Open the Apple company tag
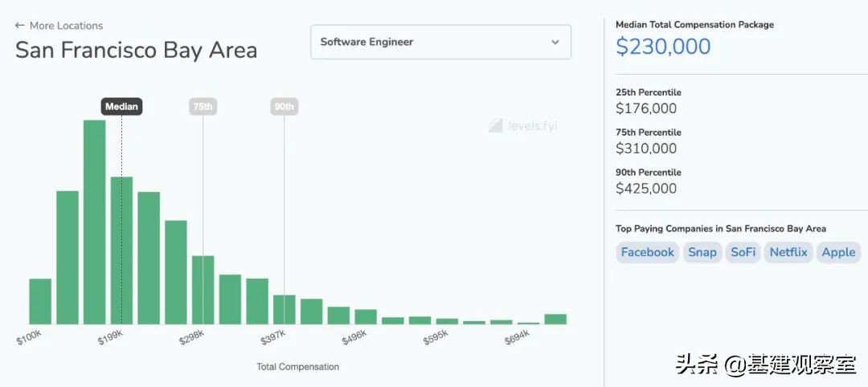868x387 pixels. (x=838, y=252)
